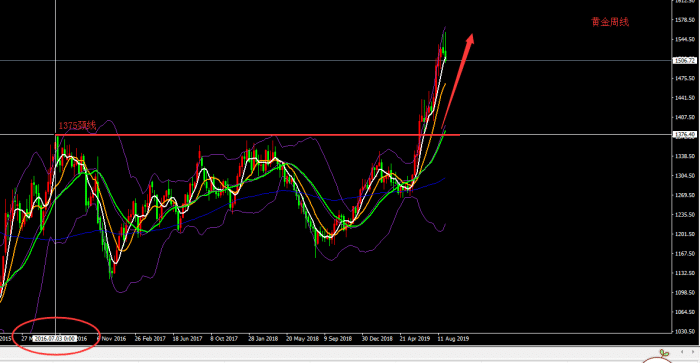Click the 11 Aug 2019 time axis label
The width and height of the screenshot is (700, 363).
click(453, 338)
